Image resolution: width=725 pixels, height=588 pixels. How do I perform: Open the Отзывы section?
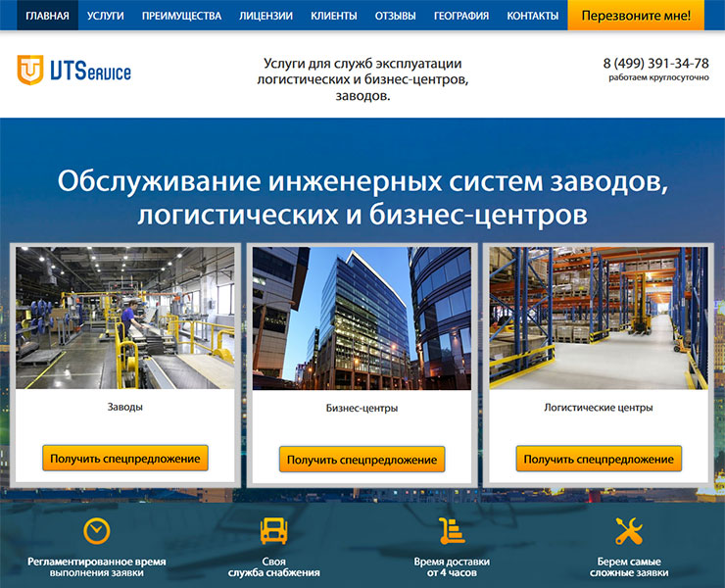396,16
